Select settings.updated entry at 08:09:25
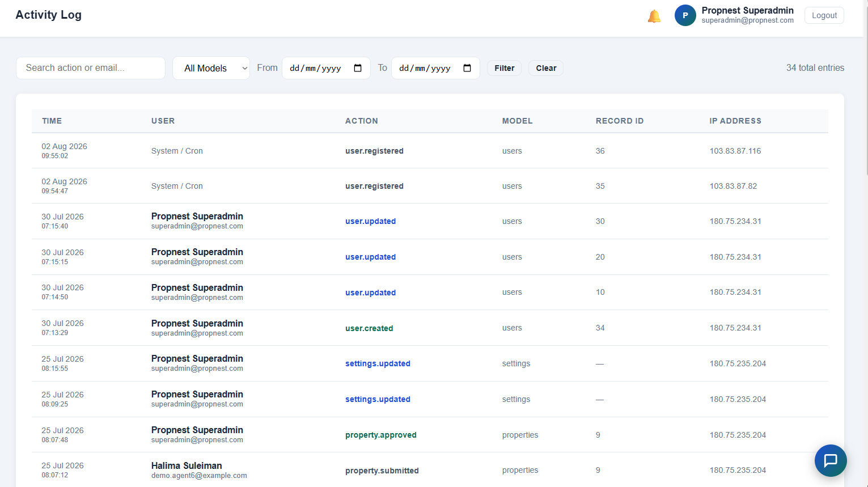This screenshot has width=868, height=487. 378,399
